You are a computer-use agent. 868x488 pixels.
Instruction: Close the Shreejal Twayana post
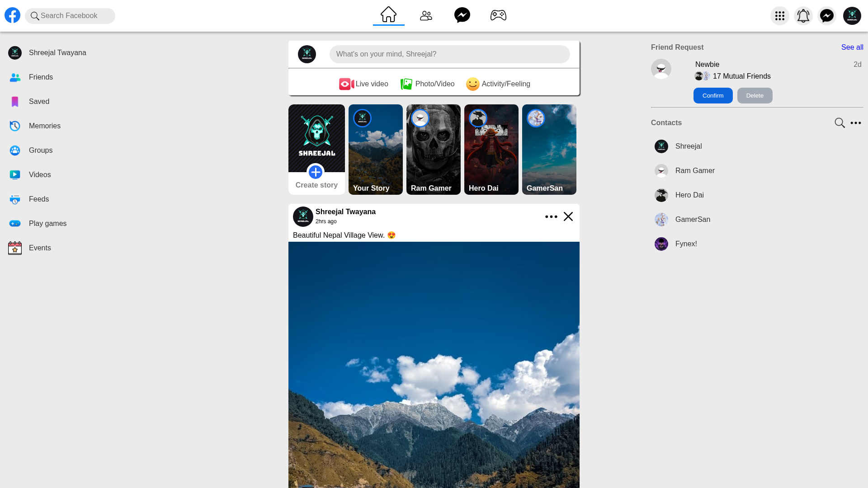point(568,216)
